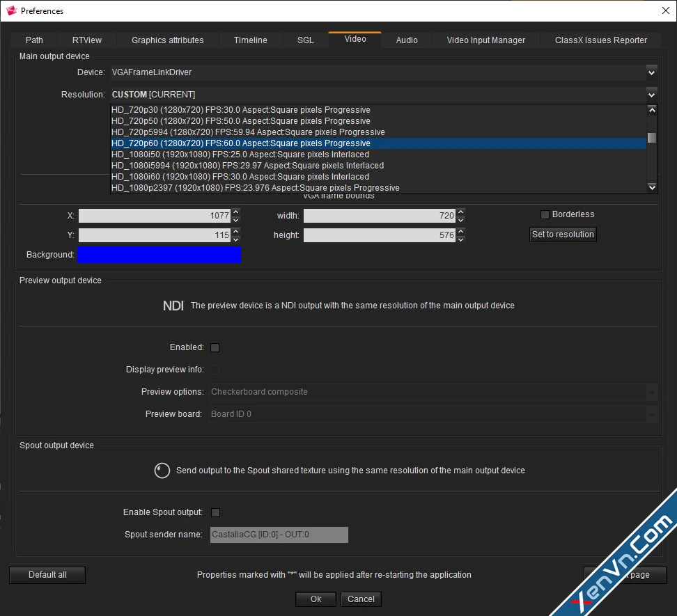The height and width of the screenshot is (616, 677).
Task: Select highlighted HD_720p60 resolution
Action: 379,143
